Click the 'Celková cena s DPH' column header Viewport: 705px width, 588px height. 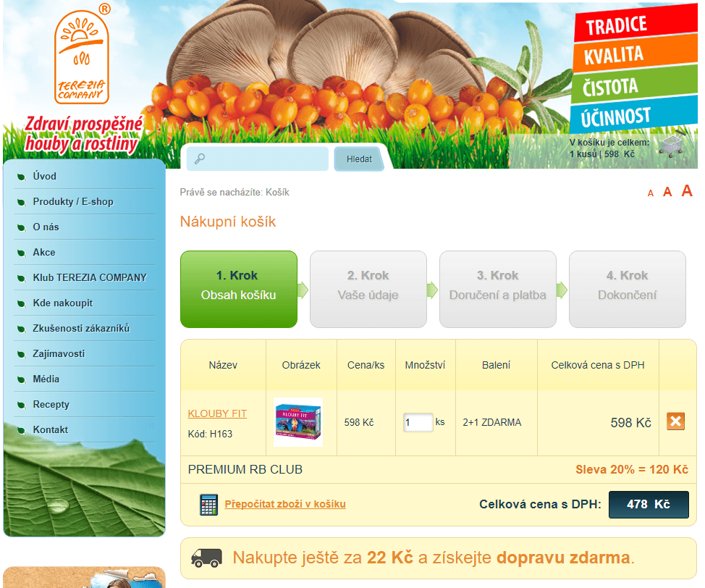[x=598, y=365]
